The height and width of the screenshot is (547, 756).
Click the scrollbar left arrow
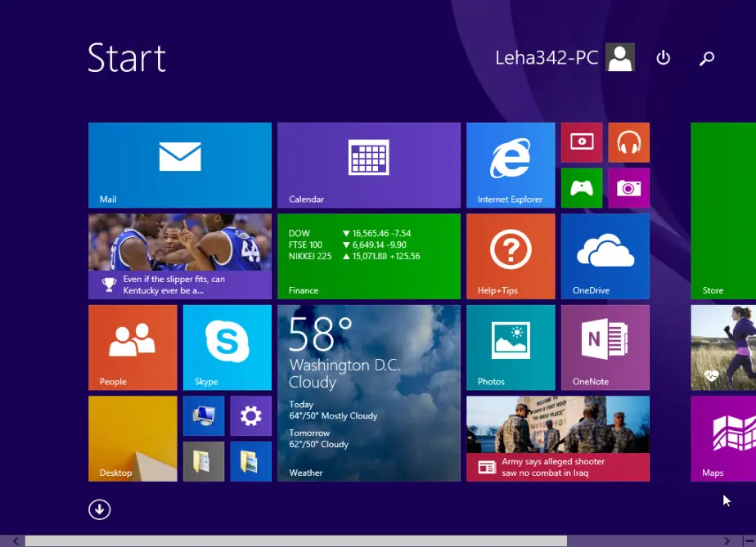coord(16,541)
